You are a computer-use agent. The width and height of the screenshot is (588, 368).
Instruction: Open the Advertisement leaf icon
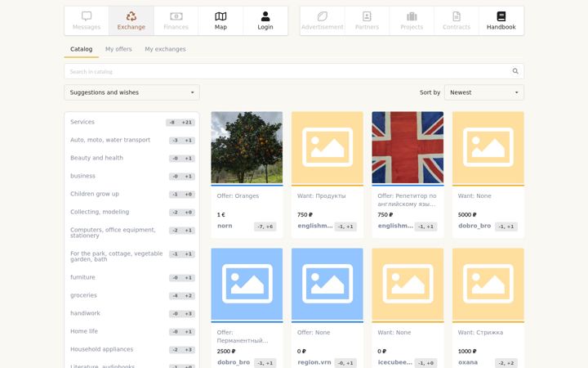click(322, 16)
